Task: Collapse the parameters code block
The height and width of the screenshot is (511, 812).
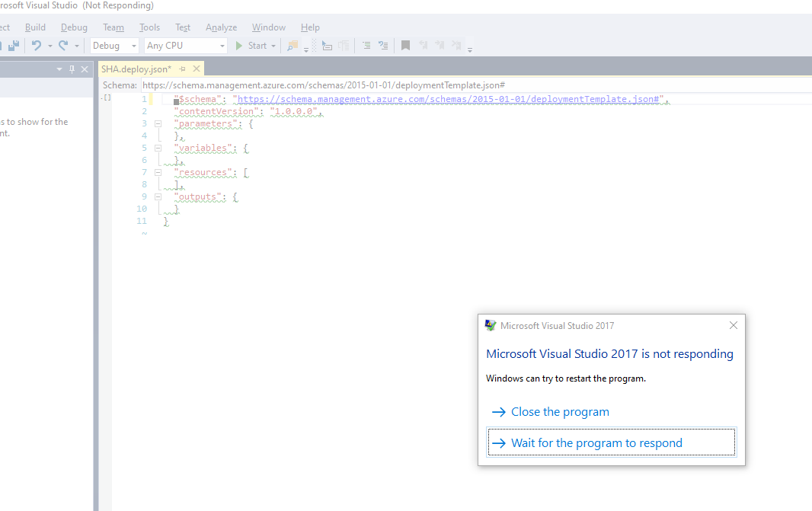Action: (158, 123)
